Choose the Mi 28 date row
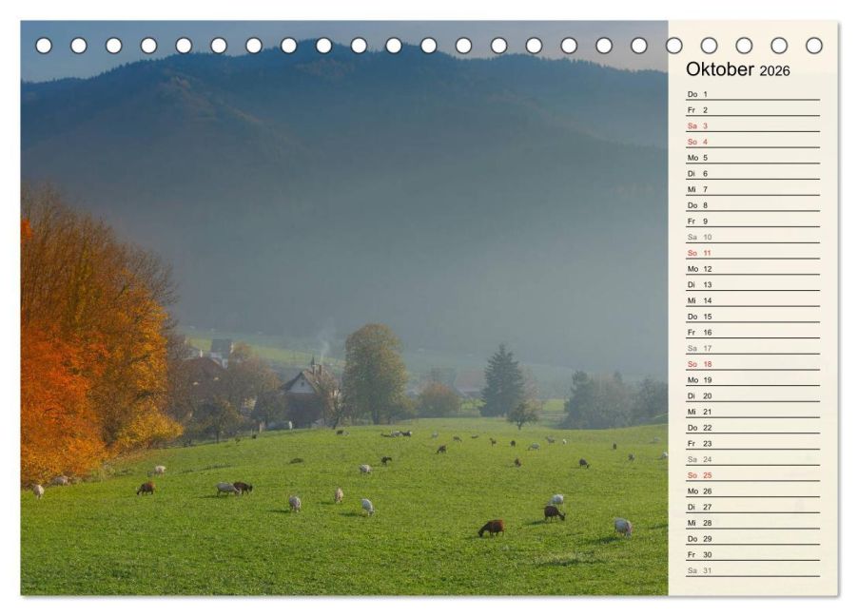 751,523
